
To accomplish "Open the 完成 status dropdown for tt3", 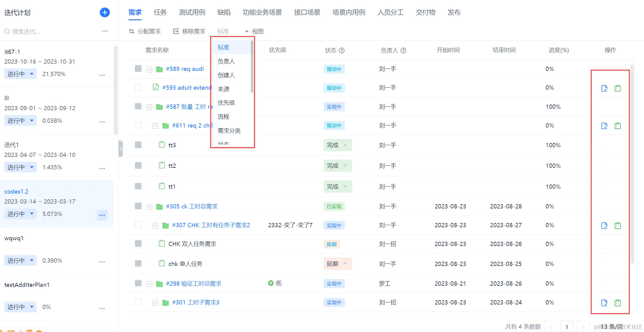I will point(337,145).
